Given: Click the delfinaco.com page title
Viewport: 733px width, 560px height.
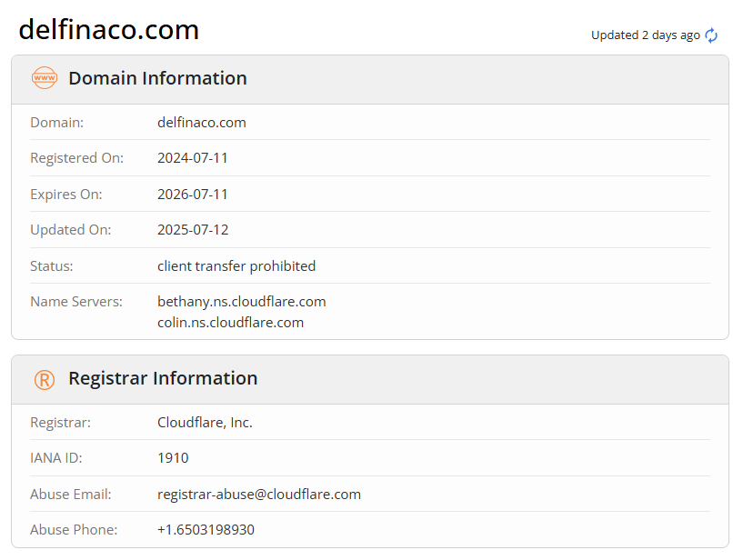Looking at the screenshot, I should point(109,29).
